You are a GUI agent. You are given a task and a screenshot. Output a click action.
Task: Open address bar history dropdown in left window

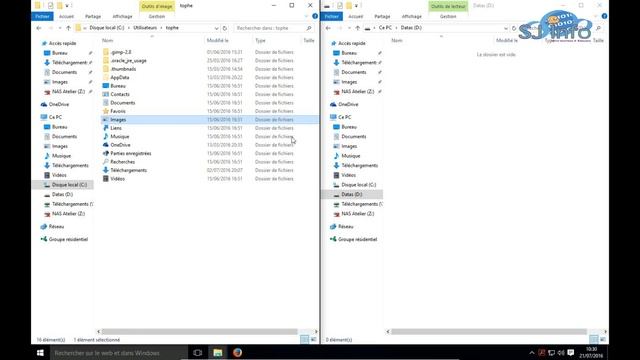[x=216, y=28]
